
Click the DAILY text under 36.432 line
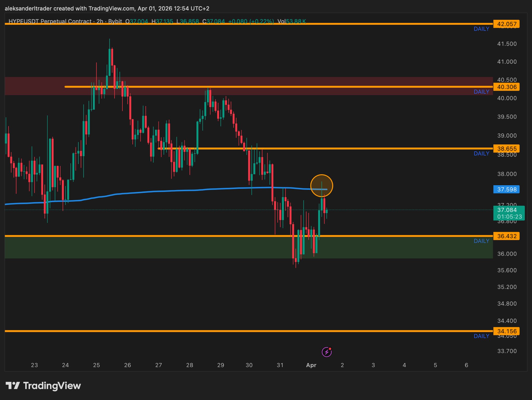pyautogui.click(x=481, y=241)
